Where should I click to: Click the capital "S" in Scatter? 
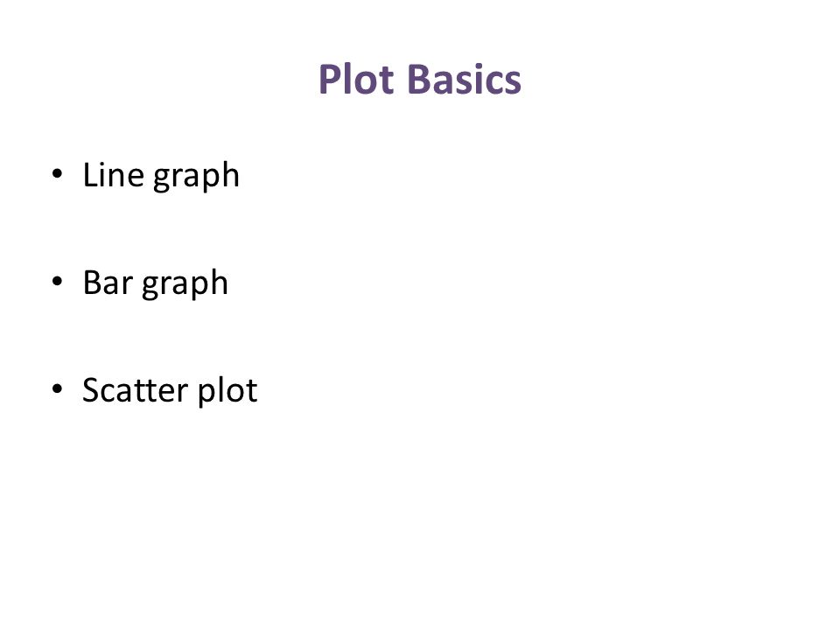92,389
